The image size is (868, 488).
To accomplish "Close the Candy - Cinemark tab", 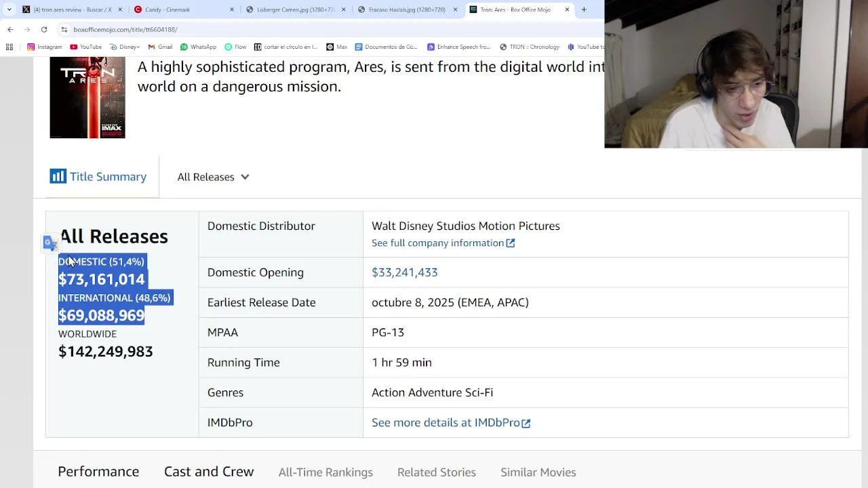I will tap(232, 9).
